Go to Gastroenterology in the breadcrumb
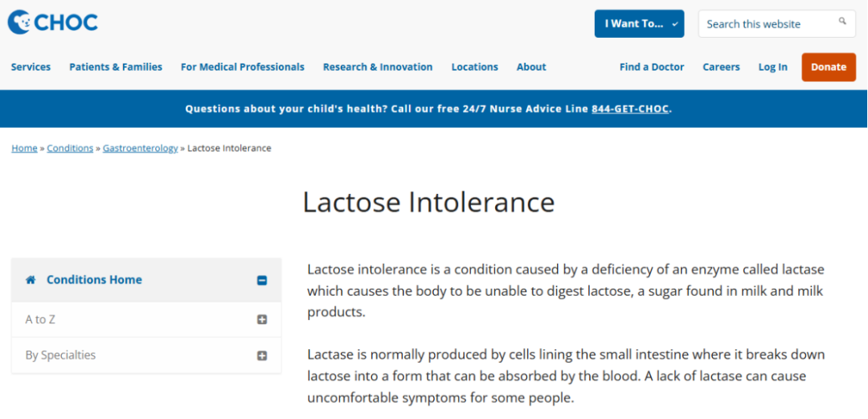This screenshot has height=419, width=868. [x=140, y=148]
